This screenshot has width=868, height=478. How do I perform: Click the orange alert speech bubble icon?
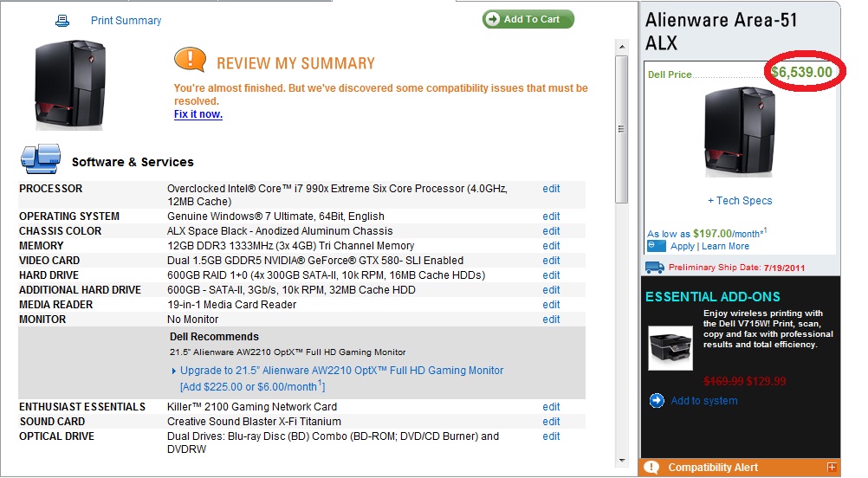190,60
